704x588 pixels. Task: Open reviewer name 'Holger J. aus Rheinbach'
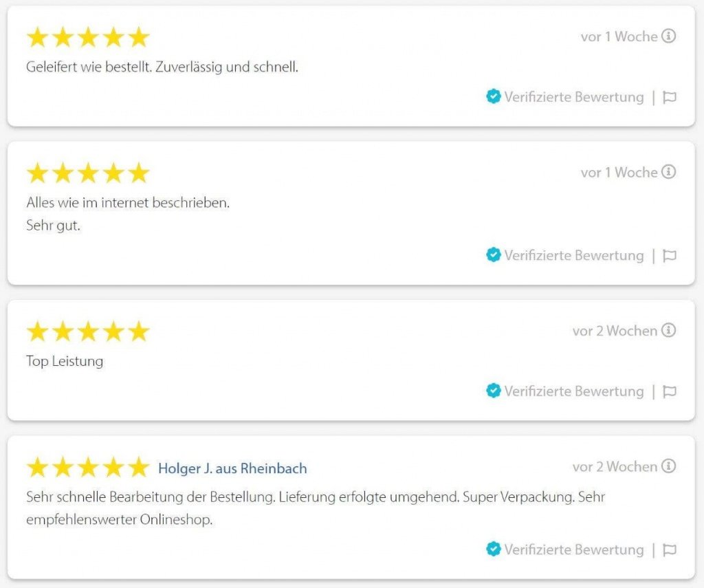232,468
